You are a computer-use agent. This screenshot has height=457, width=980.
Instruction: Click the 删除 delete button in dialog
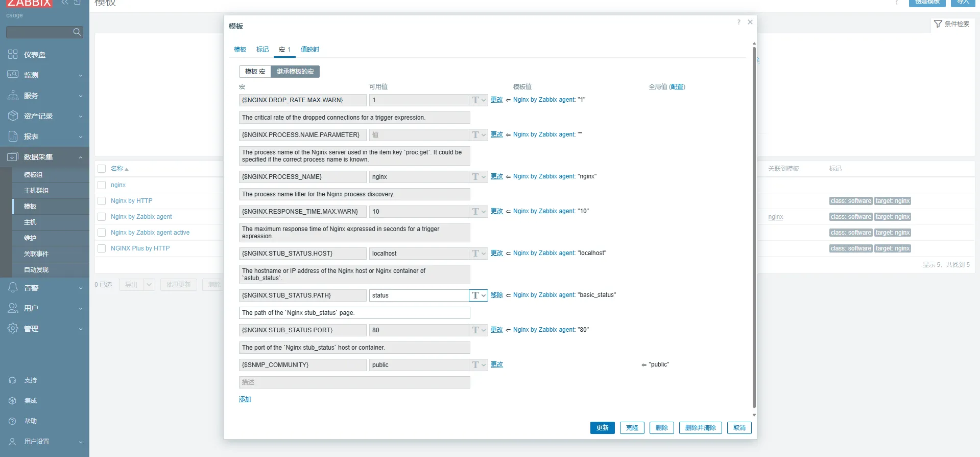662,428
